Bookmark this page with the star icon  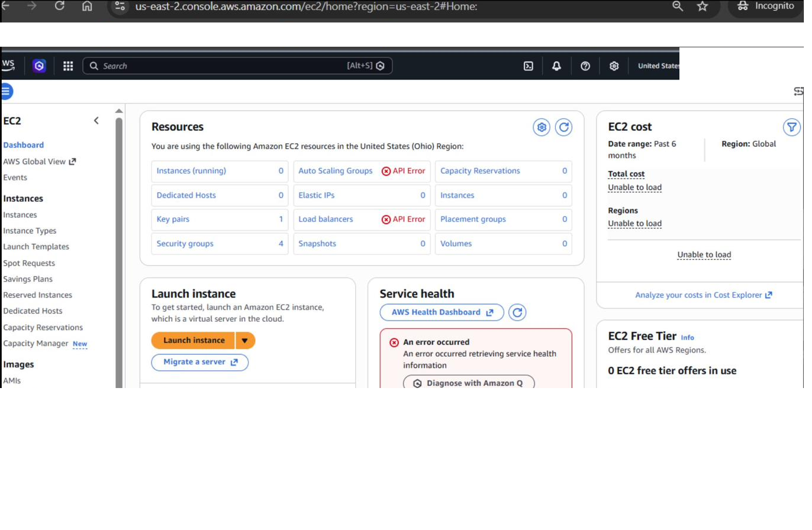click(703, 7)
